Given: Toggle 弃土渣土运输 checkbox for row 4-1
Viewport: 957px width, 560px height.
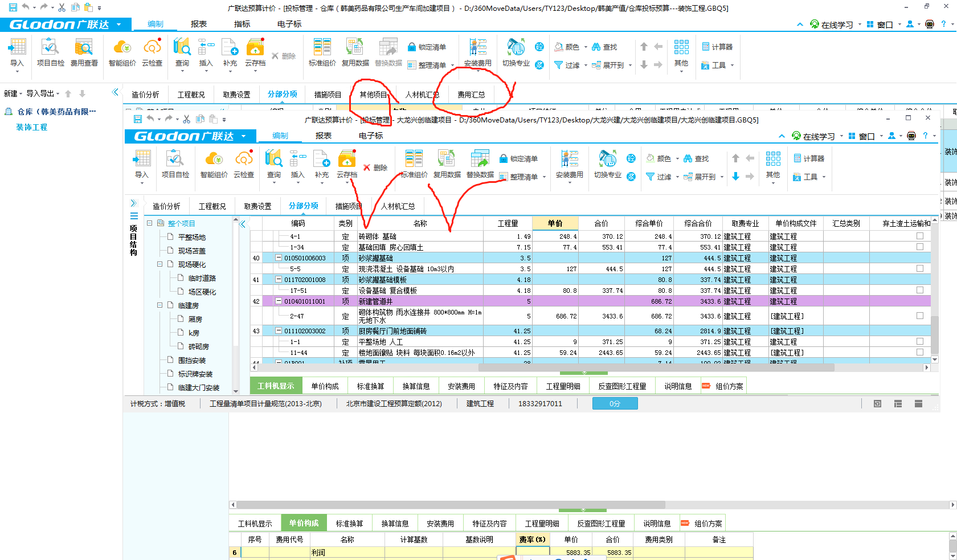Looking at the screenshot, I should [920, 236].
